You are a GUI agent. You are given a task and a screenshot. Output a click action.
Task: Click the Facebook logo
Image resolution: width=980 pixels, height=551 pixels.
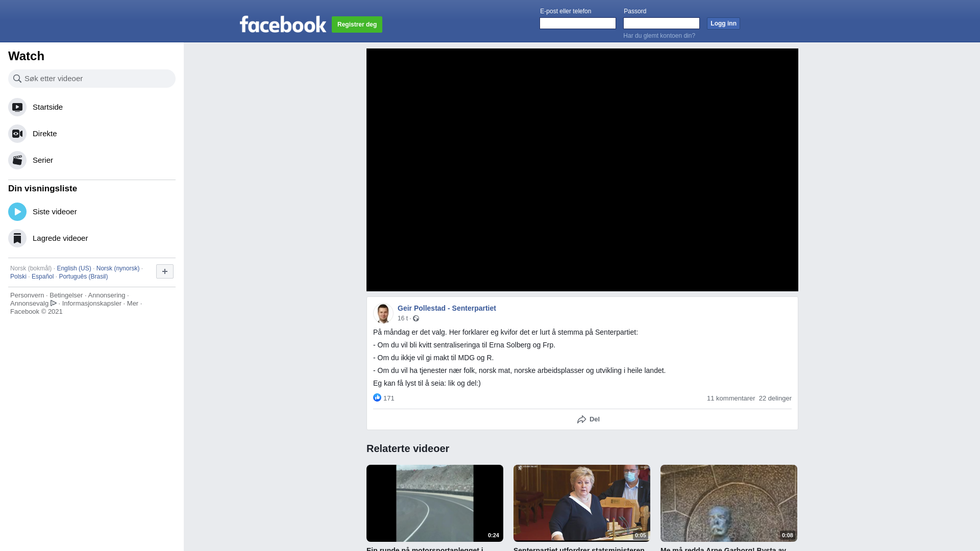[x=283, y=24]
